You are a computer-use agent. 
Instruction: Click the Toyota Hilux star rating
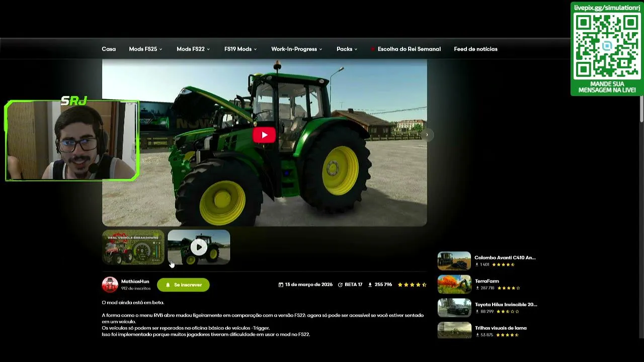508,312
